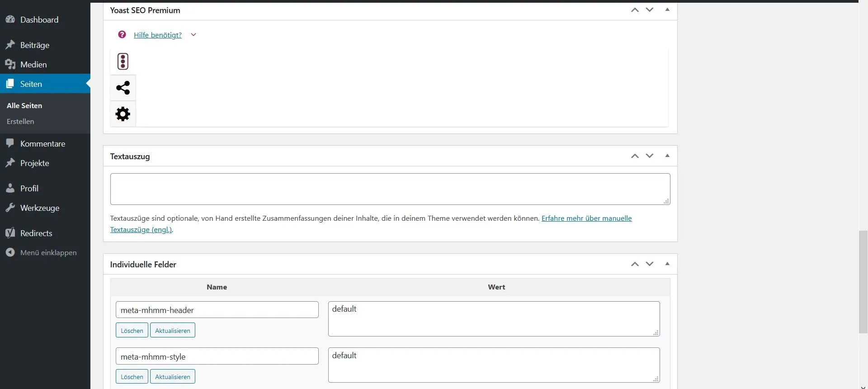Click the Kommentare speech bubble icon
Image resolution: width=868 pixels, height=389 pixels.
[x=10, y=143]
